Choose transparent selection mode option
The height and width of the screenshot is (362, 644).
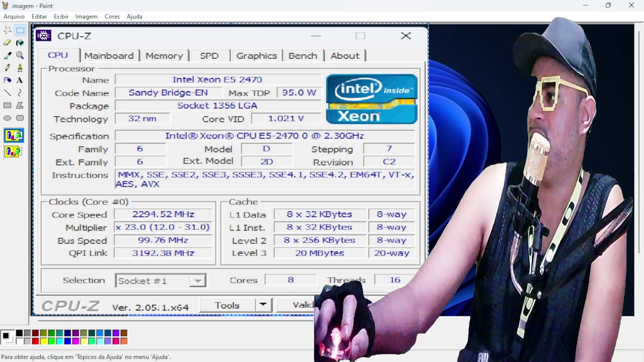(x=14, y=151)
